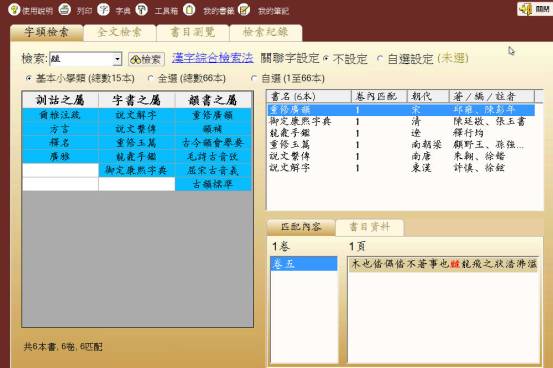Choose the 自選設定 radio button

pos(379,59)
